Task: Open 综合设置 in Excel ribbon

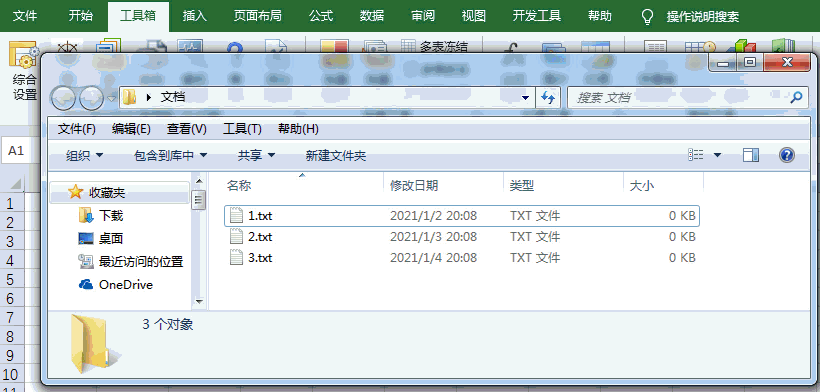Action: [25, 72]
